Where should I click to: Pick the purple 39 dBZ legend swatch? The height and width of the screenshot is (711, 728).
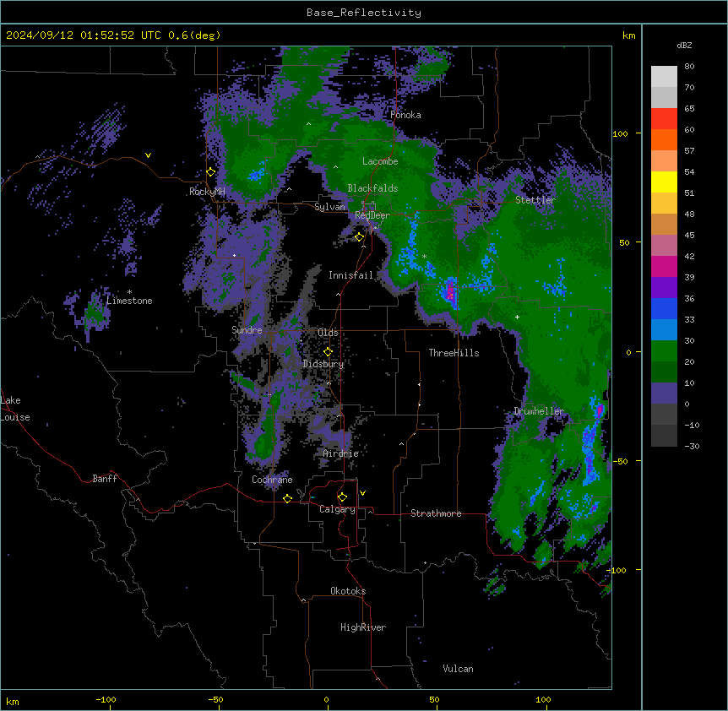[x=664, y=288]
